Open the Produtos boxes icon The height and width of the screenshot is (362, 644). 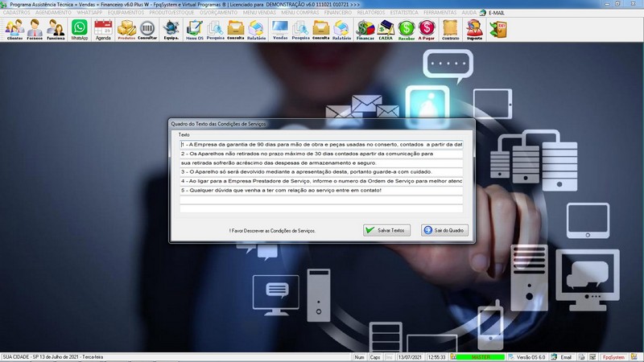[126, 30]
